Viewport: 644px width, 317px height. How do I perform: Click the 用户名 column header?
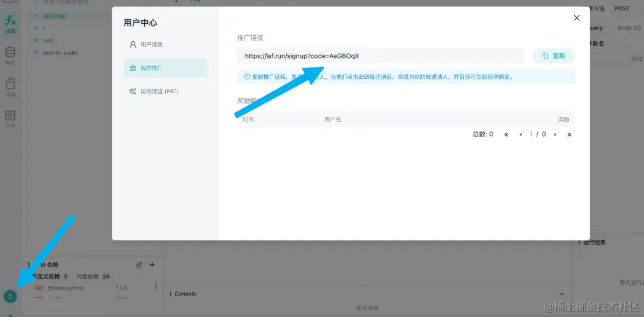(333, 119)
